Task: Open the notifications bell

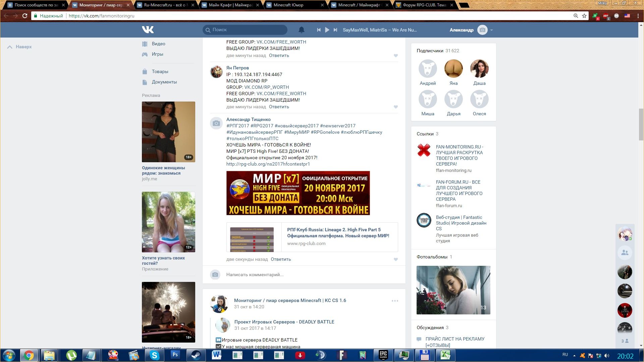Action: [302, 30]
